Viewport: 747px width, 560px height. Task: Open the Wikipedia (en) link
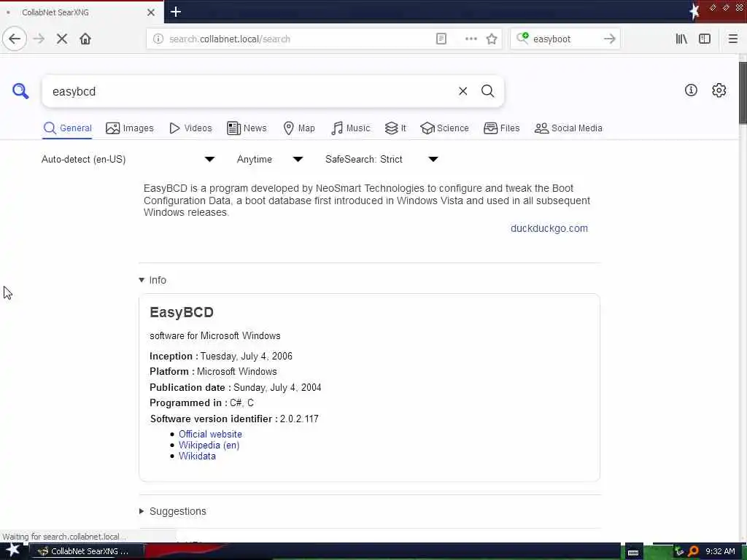click(x=209, y=445)
